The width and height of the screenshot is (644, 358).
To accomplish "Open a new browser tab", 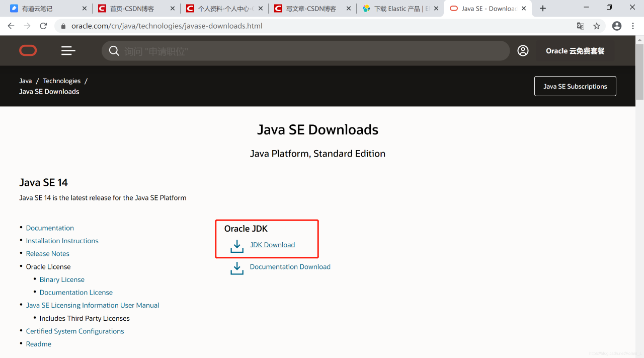I will tap(543, 9).
